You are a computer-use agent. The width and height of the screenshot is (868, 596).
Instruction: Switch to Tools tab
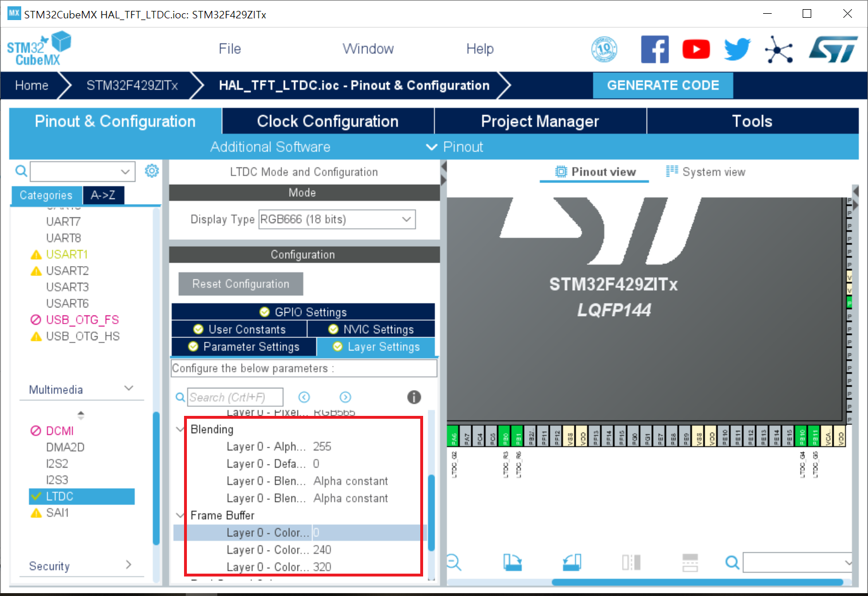pos(752,121)
